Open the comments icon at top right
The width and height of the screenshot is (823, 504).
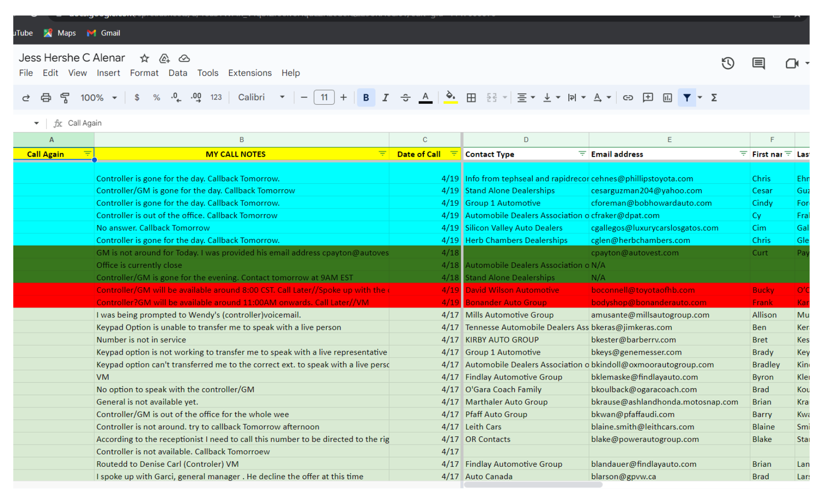pos(758,63)
